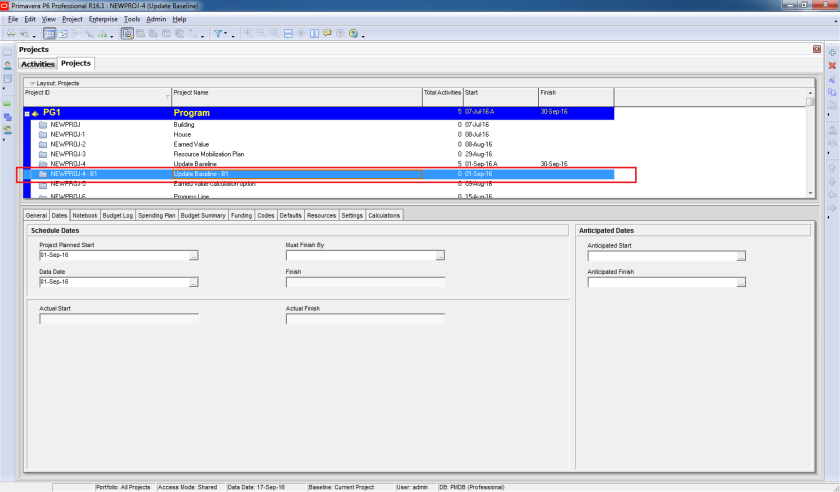This screenshot has width=840, height=492.
Task: Open the Enterprise menu
Action: 103,19
